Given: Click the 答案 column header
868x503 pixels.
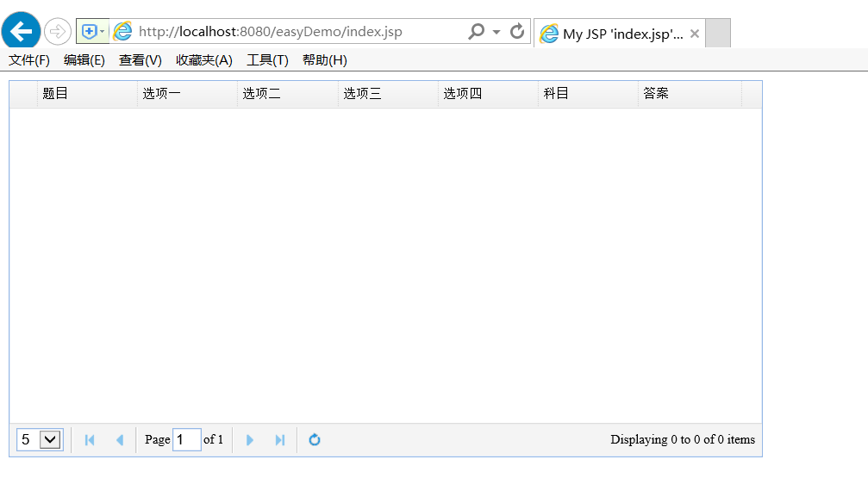Looking at the screenshot, I should coord(690,94).
